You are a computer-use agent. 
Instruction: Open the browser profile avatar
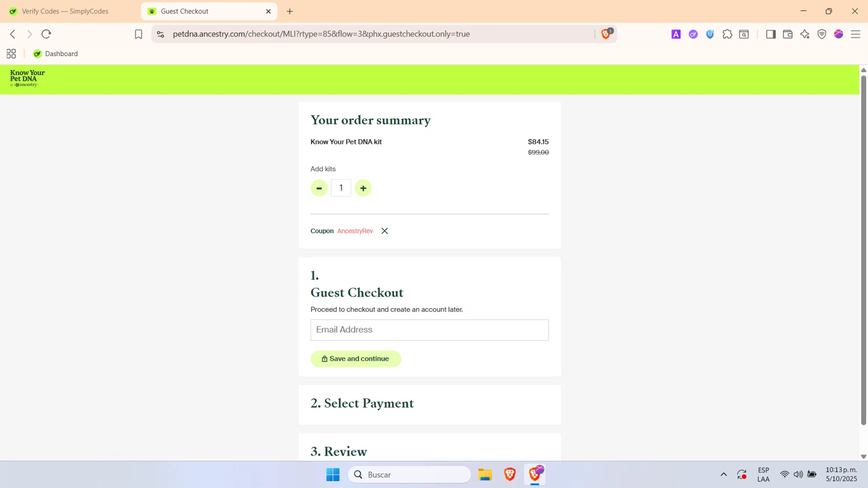coord(838,35)
